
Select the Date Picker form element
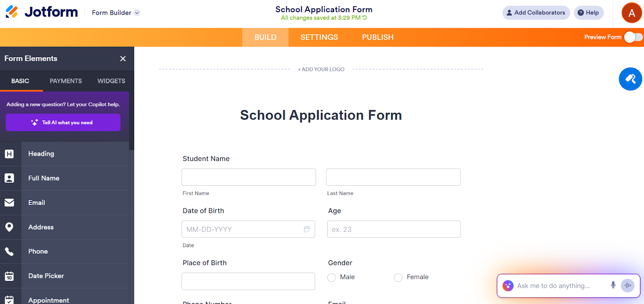(x=46, y=276)
